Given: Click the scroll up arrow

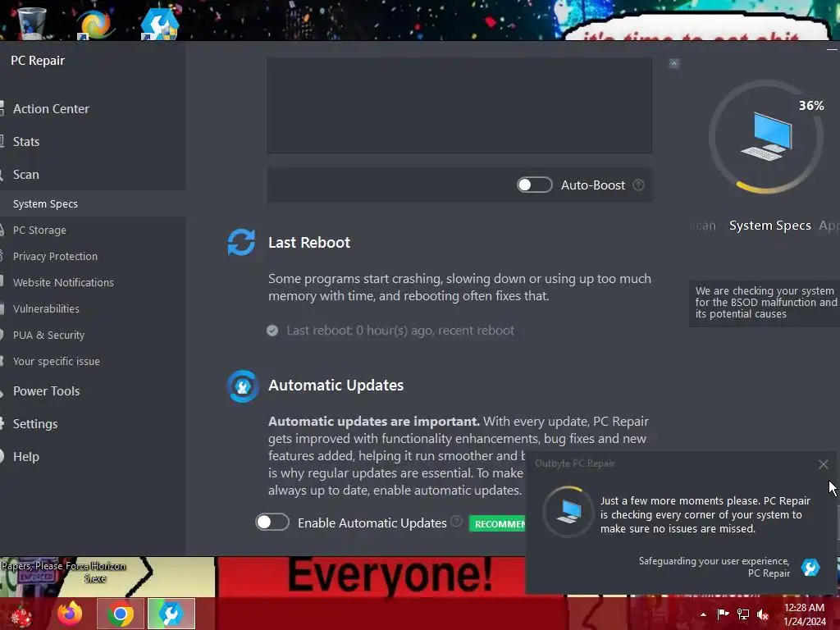Looking at the screenshot, I should [x=674, y=63].
